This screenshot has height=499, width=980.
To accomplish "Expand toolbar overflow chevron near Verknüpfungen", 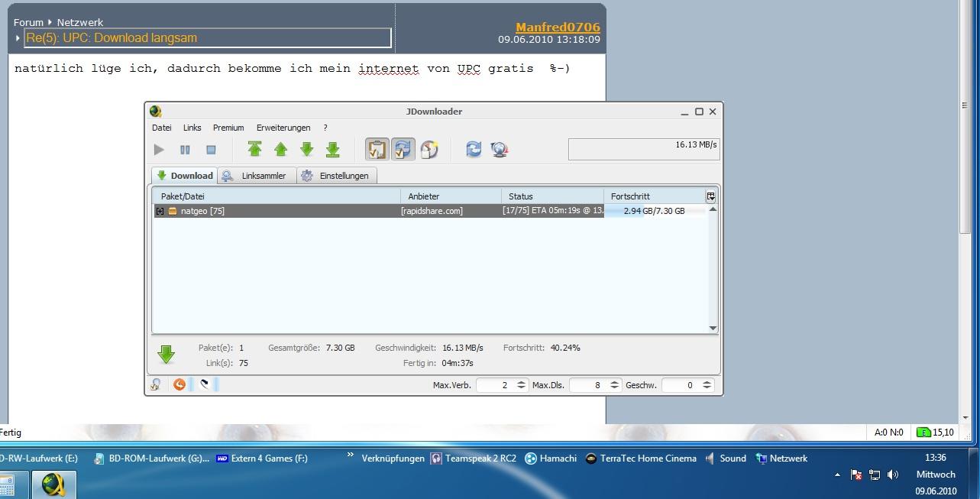I will (351, 455).
